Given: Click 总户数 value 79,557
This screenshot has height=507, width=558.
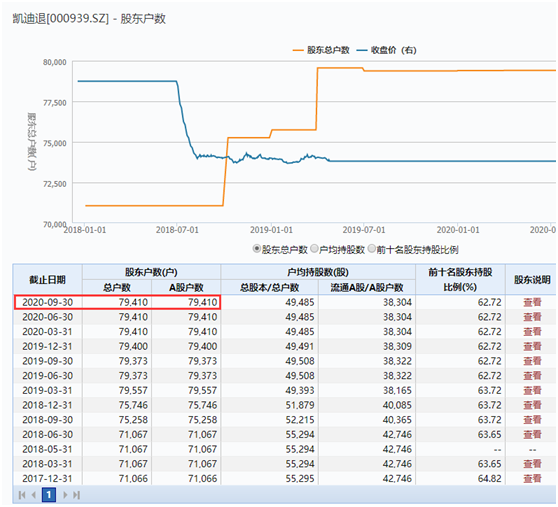Looking at the screenshot, I should (x=133, y=390).
